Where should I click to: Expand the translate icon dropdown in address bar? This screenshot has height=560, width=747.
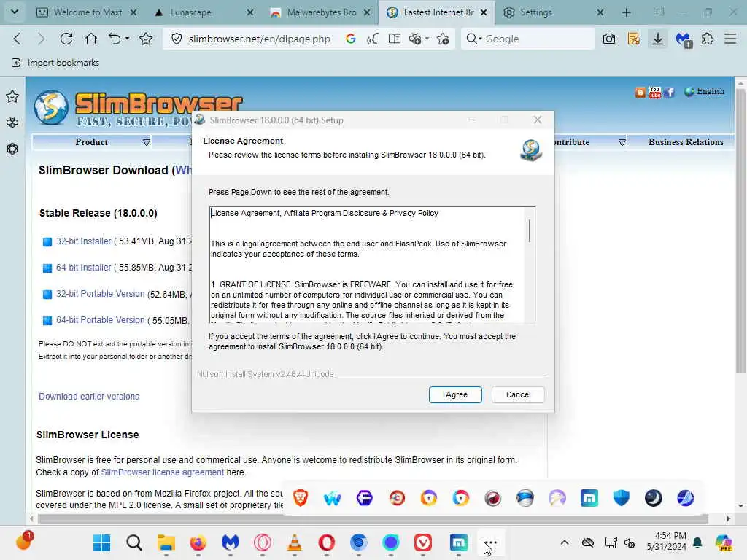click(427, 39)
